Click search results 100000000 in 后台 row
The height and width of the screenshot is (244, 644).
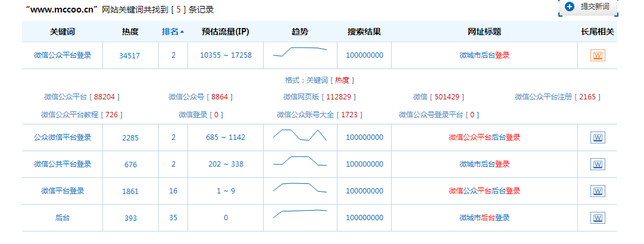tap(364, 217)
